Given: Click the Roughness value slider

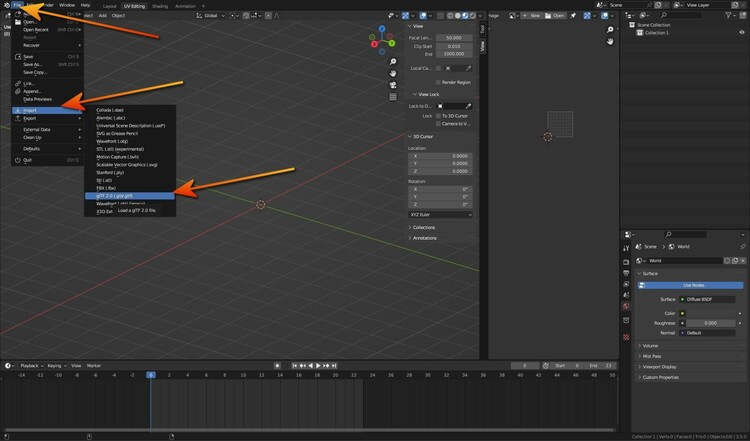Looking at the screenshot, I should click(x=710, y=323).
